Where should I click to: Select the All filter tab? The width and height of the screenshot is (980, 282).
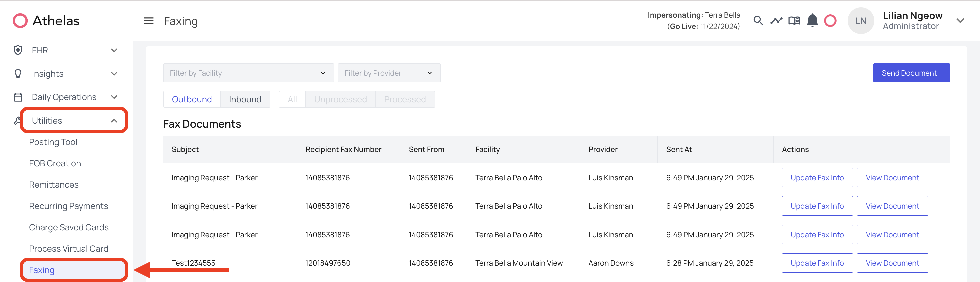point(292,99)
